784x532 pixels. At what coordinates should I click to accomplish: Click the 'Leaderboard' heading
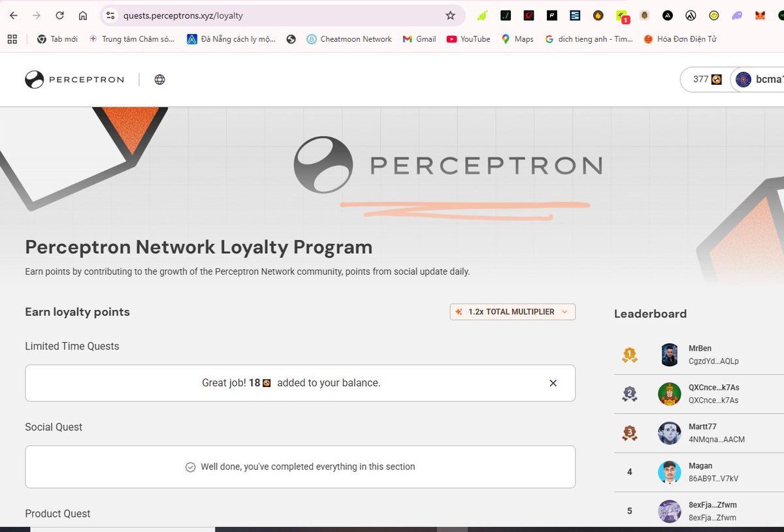click(x=650, y=314)
